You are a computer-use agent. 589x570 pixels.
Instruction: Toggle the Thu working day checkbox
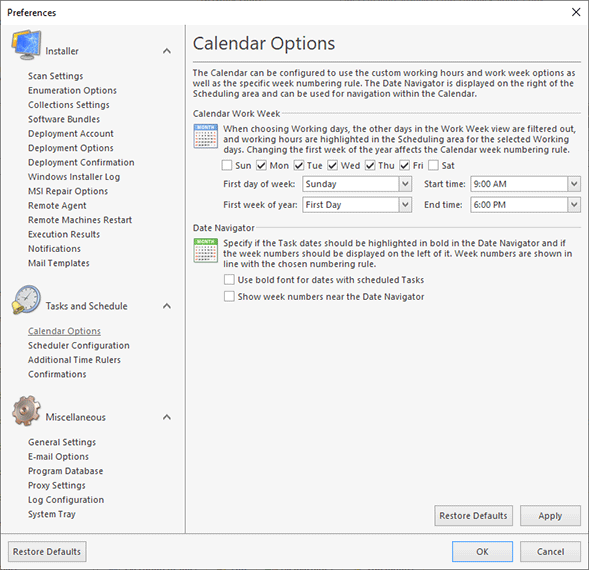pos(370,165)
